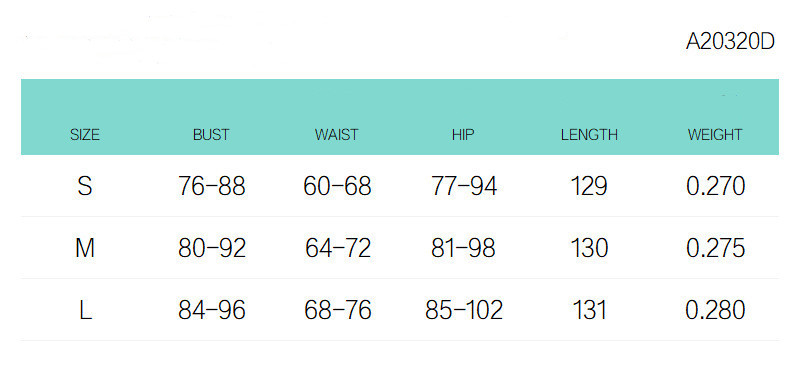Select the LENGTH column header

[x=589, y=135]
